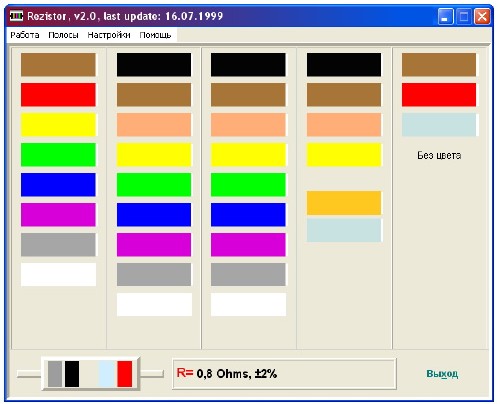
Task: Choose silver swatch in tolerance column
Action: (x=439, y=125)
